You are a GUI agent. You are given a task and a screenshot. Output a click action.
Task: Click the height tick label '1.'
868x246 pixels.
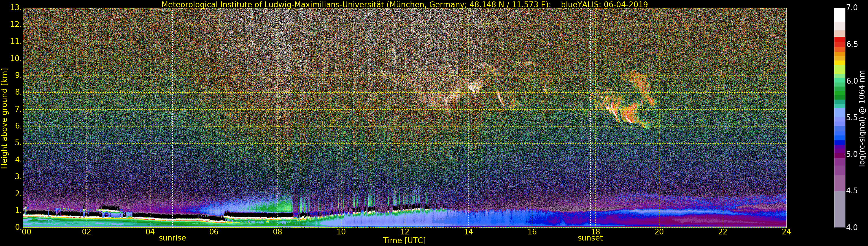18,210
